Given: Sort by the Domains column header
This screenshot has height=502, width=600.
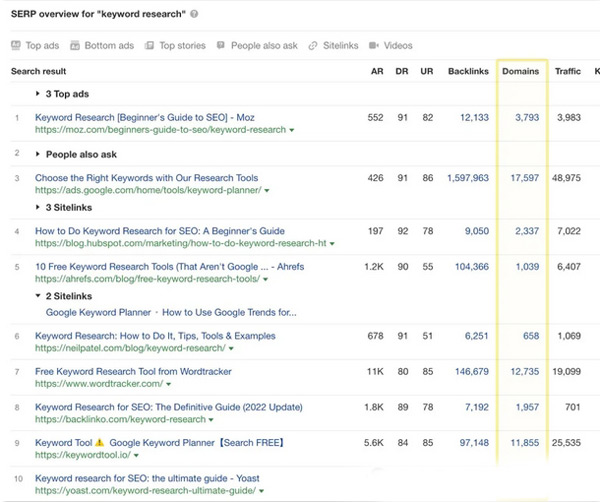Looking at the screenshot, I should click(520, 72).
